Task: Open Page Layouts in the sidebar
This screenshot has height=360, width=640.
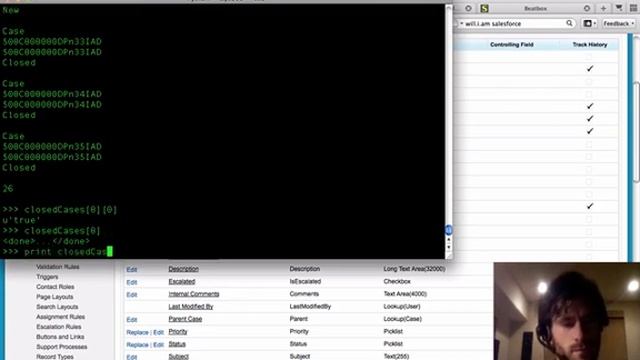Action: [x=55, y=297]
